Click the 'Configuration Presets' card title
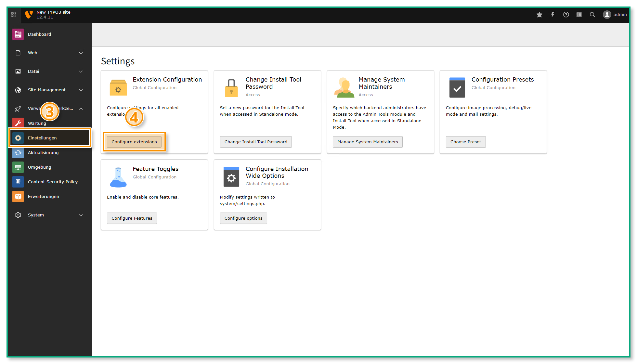637x364 pixels. pyautogui.click(x=502, y=80)
